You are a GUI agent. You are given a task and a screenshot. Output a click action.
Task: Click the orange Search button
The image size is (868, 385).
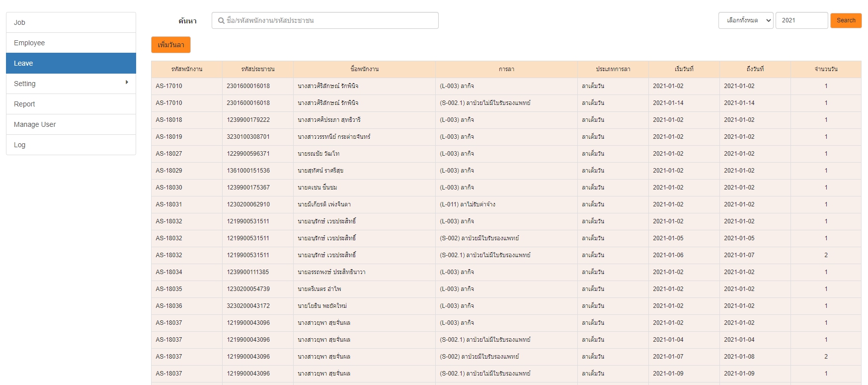coord(846,20)
